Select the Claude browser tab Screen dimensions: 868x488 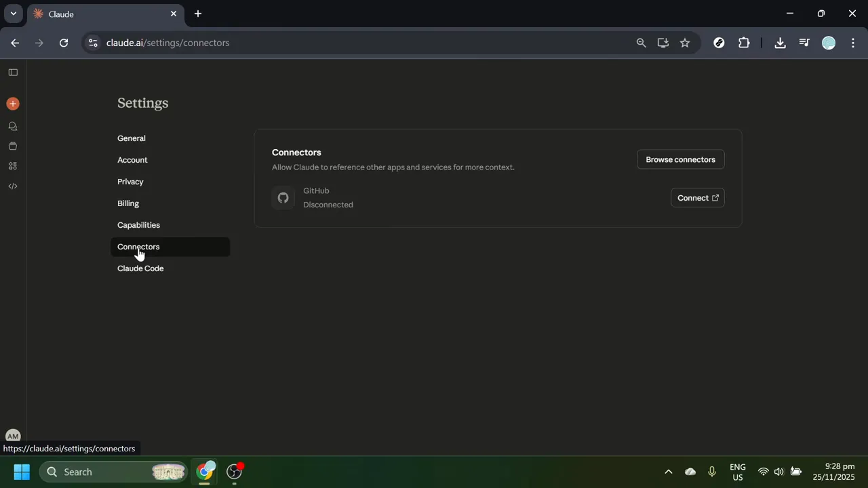[105, 14]
